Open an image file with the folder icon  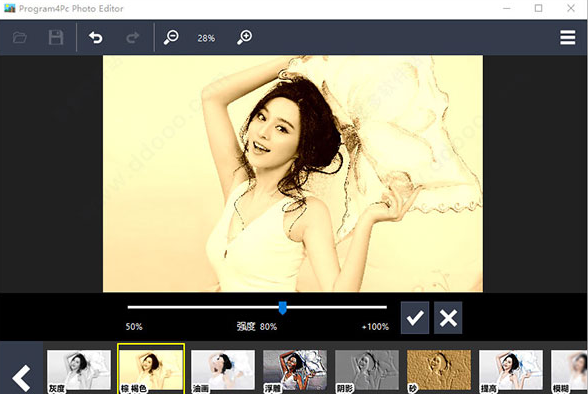(20, 37)
